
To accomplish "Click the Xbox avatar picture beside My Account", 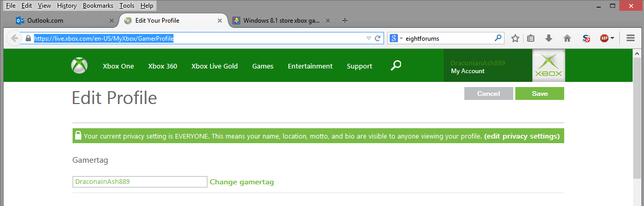I will 548,65.
